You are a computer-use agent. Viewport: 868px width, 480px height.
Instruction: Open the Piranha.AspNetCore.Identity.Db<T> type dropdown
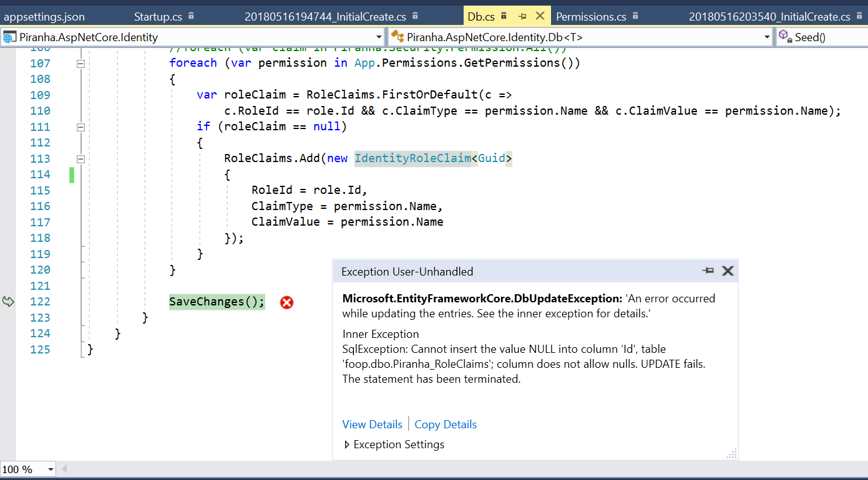(x=768, y=37)
